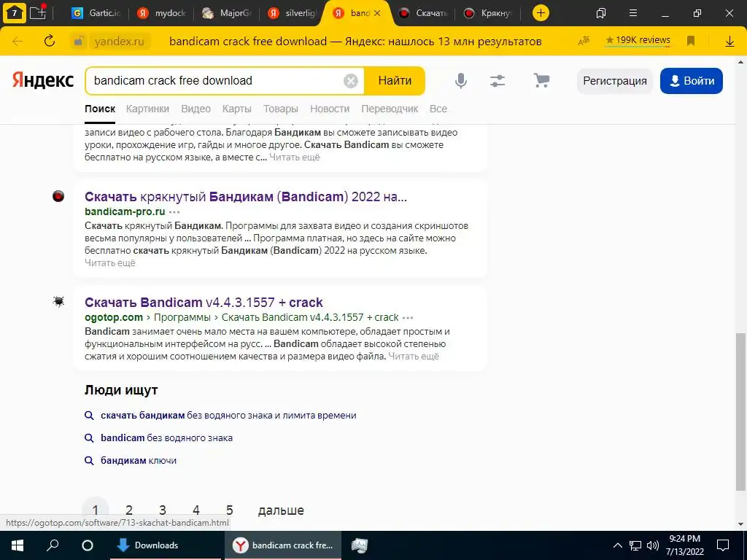Switch to the mydock tab
Screen dimensions: 747x560
(161, 13)
